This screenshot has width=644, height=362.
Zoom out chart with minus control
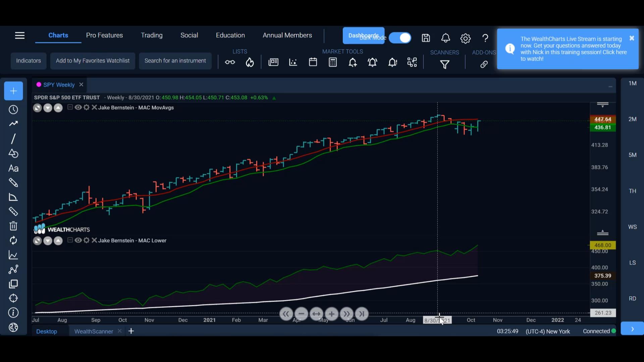pyautogui.click(x=301, y=314)
